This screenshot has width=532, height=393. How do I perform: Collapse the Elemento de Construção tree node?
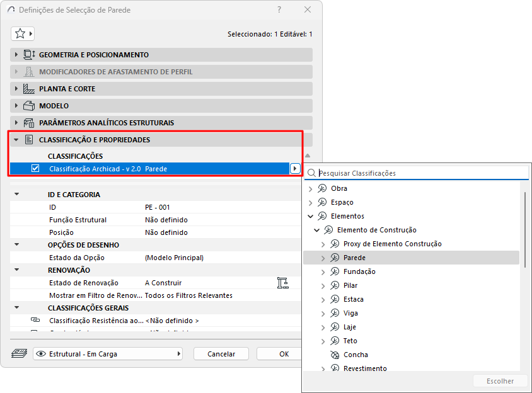316,231
